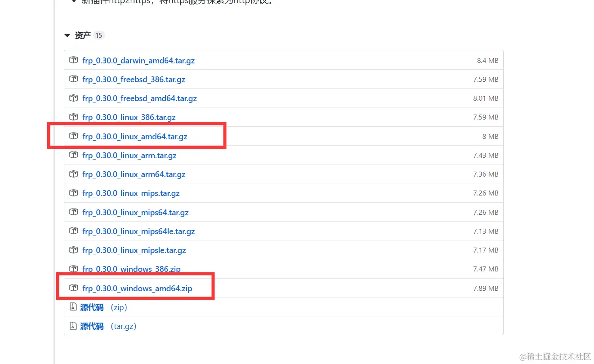Image resolution: width=594 pixels, height=364 pixels.
Task: Download frp_0.30.0_windows_amd64.zip
Action: click(138, 289)
